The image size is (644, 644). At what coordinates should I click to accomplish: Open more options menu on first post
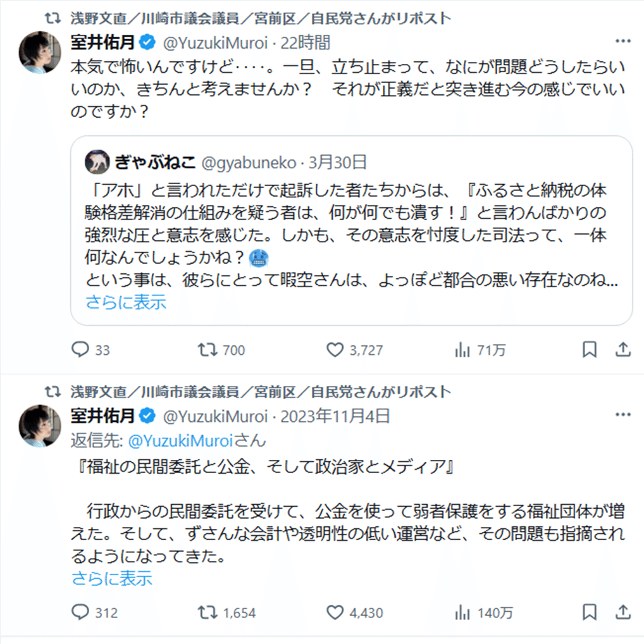coord(623,42)
